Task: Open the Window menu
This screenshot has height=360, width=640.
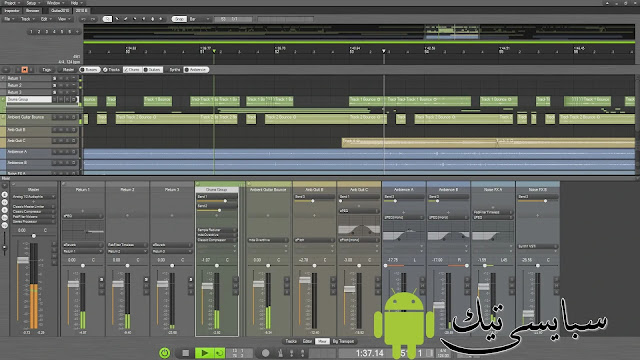Action: 55,3
